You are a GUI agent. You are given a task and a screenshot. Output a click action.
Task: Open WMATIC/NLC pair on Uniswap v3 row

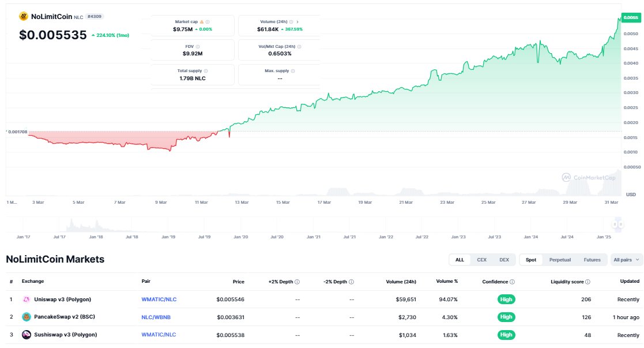159,300
